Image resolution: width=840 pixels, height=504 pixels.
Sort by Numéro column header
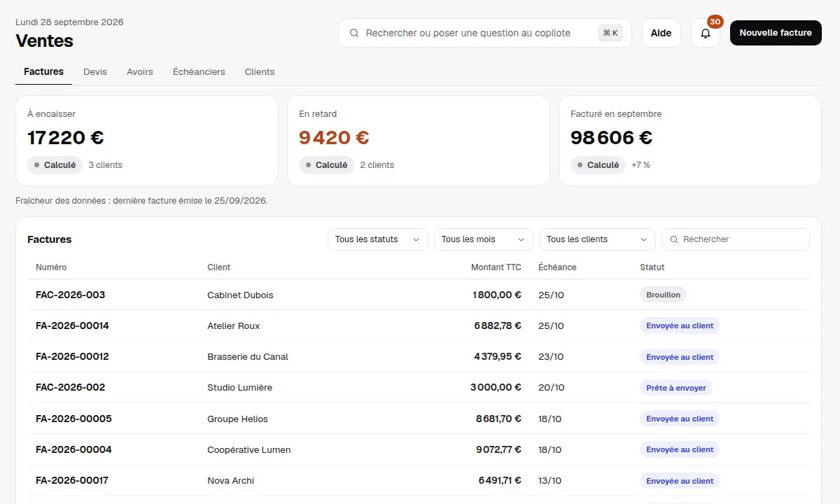[x=51, y=267]
